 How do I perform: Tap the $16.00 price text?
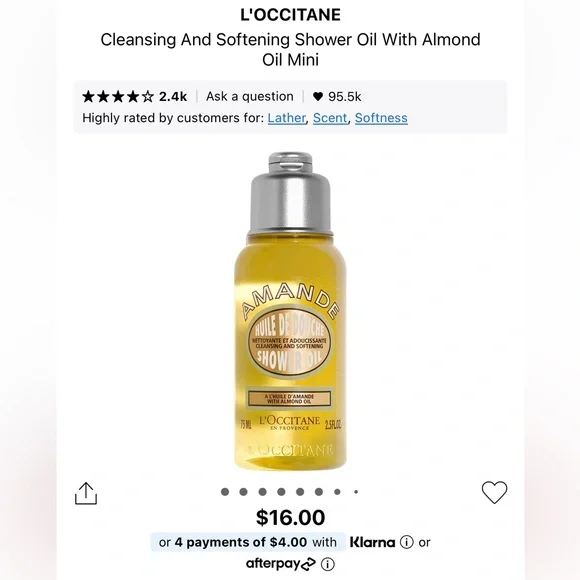290,517
